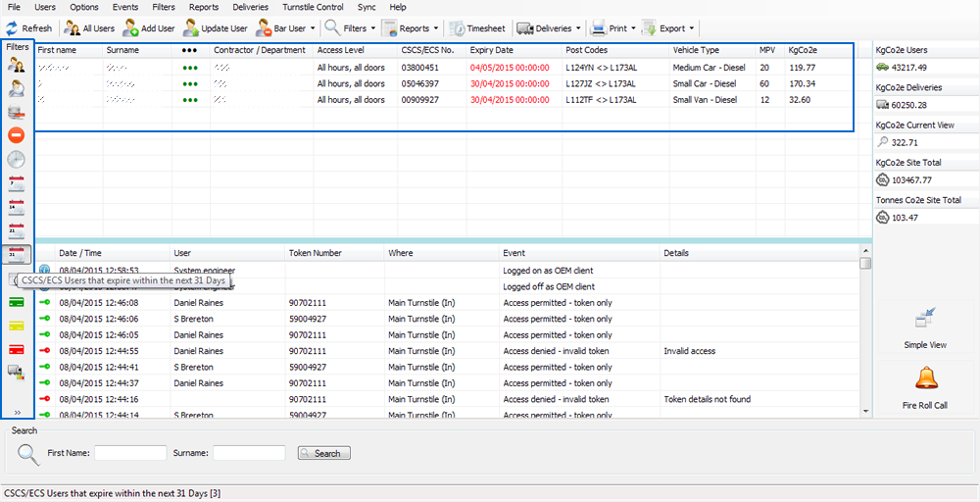Open the Sync menu
The image size is (980, 502).
click(367, 7)
